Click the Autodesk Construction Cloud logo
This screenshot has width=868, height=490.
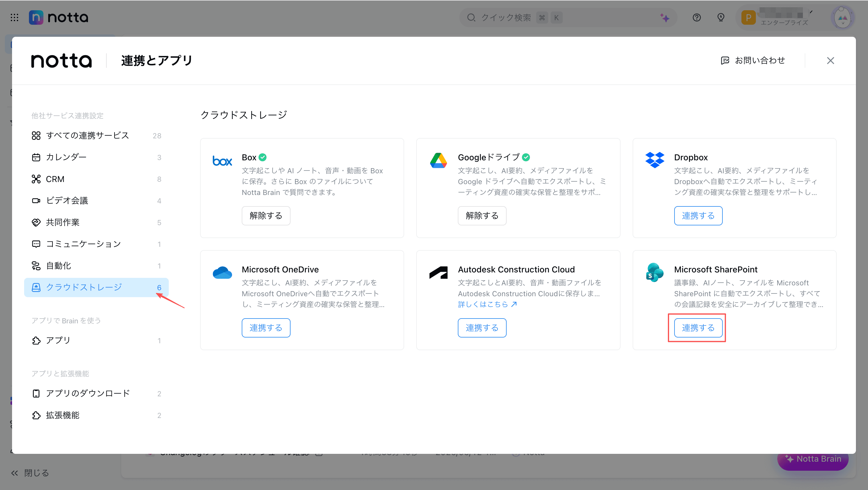439,272
